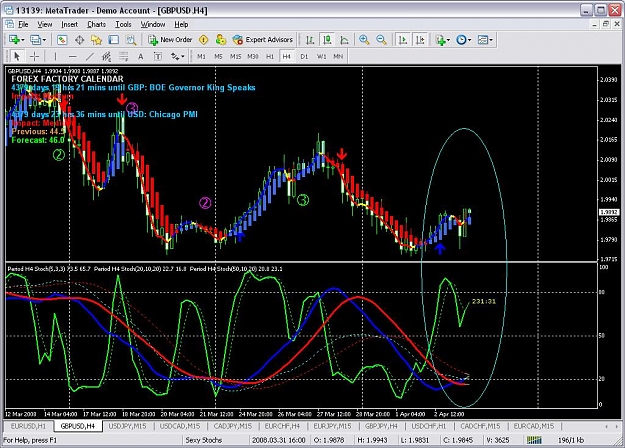Open the Insert menu
The image size is (625, 448).
(x=69, y=24)
